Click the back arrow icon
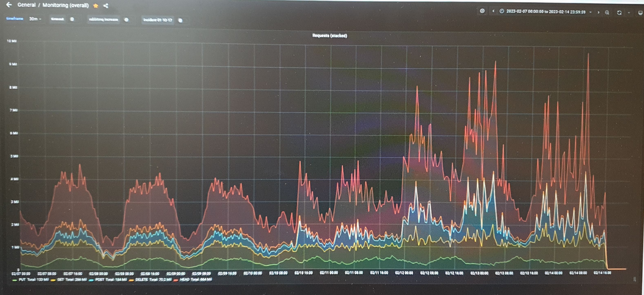Screen dimensions: 644x295 [9, 5]
